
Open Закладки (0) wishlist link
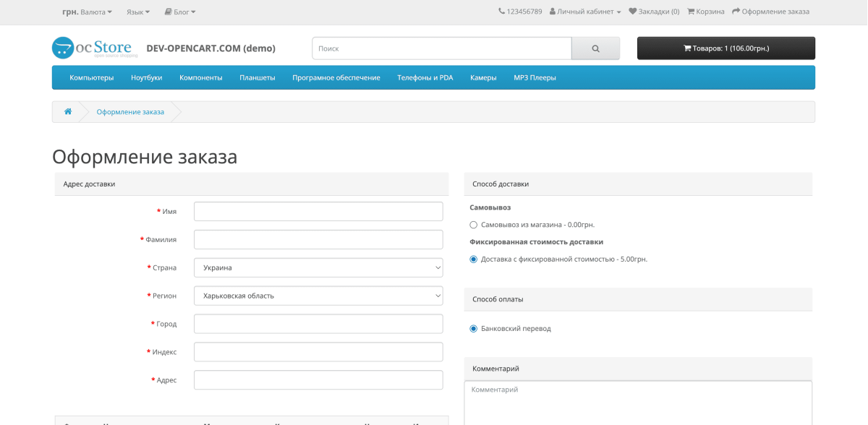(654, 12)
